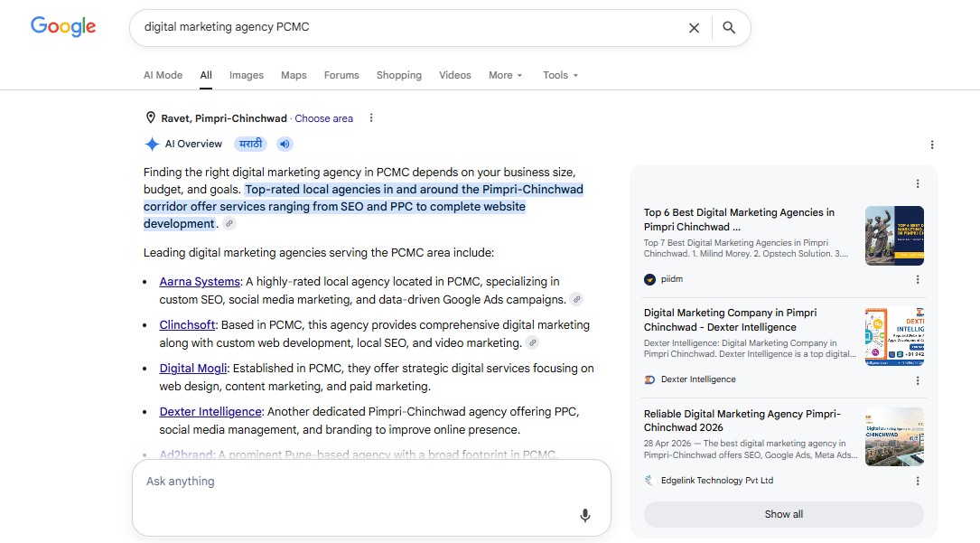Click the microphone icon in Ask anything box

[x=585, y=516]
